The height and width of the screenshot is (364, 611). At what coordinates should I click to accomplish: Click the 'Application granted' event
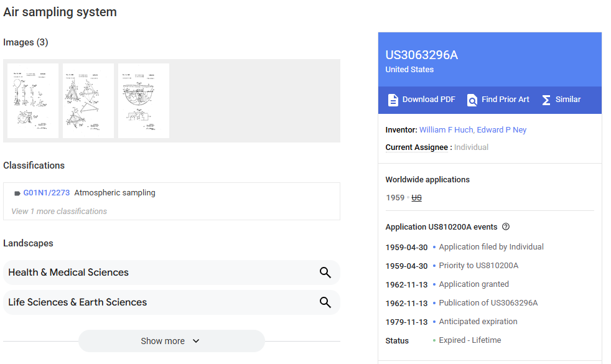click(474, 284)
